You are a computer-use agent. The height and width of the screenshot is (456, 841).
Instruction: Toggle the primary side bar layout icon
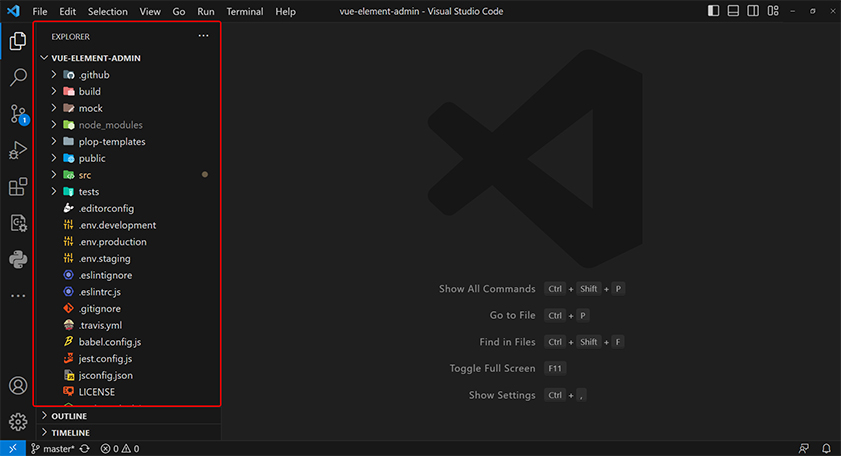point(713,11)
